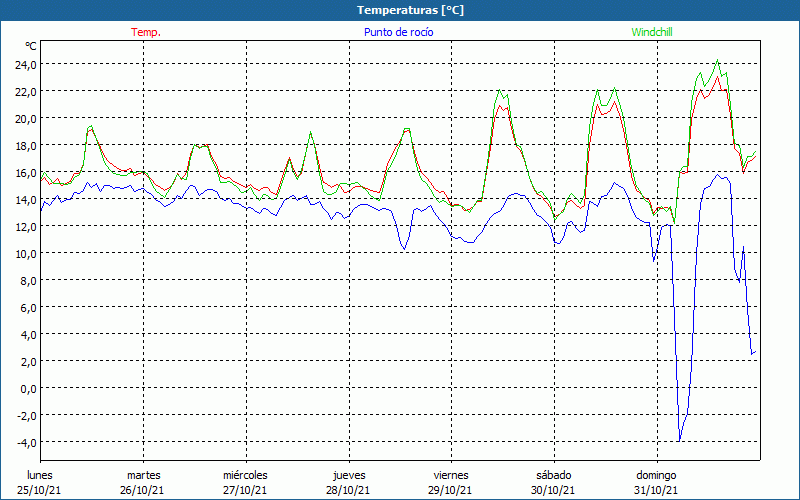Screen dimensions: 800x500
Task: Click the '28/10/21' date label
Action: coord(348,490)
